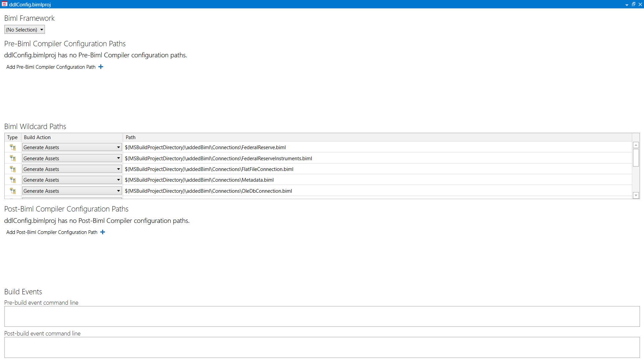Open the window position menu arrow in the title bar
The height and width of the screenshot is (362, 644).
[627, 4]
